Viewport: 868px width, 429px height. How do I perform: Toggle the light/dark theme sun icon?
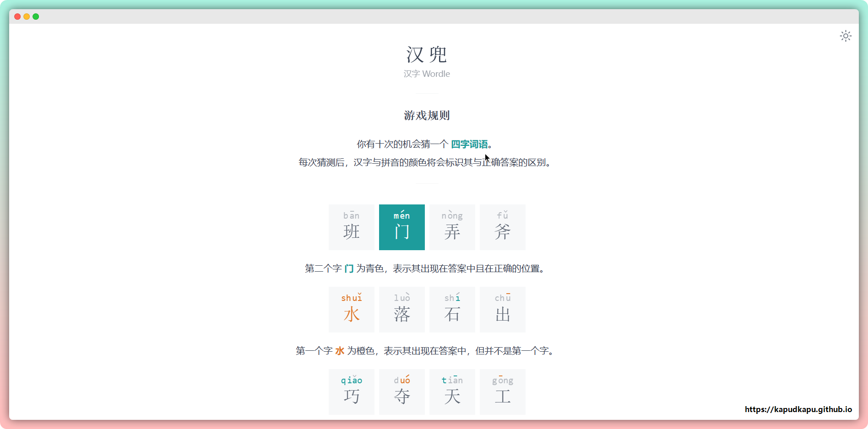(845, 36)
